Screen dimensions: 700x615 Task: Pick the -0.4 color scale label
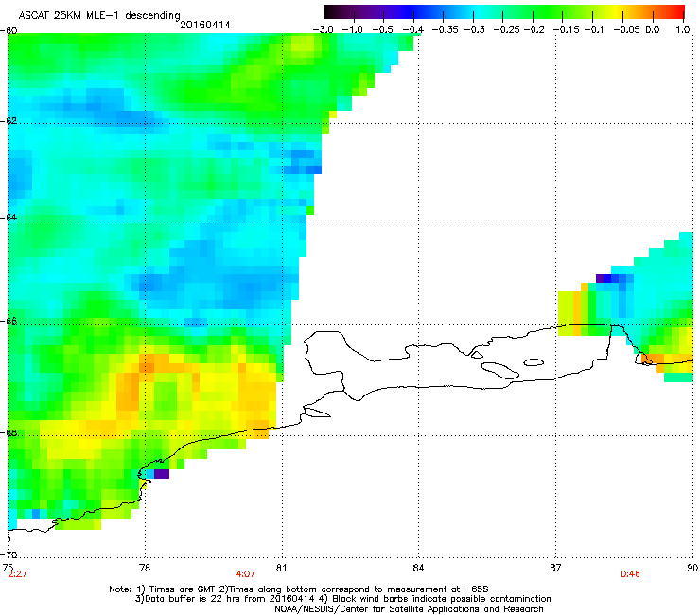(412, 30)
